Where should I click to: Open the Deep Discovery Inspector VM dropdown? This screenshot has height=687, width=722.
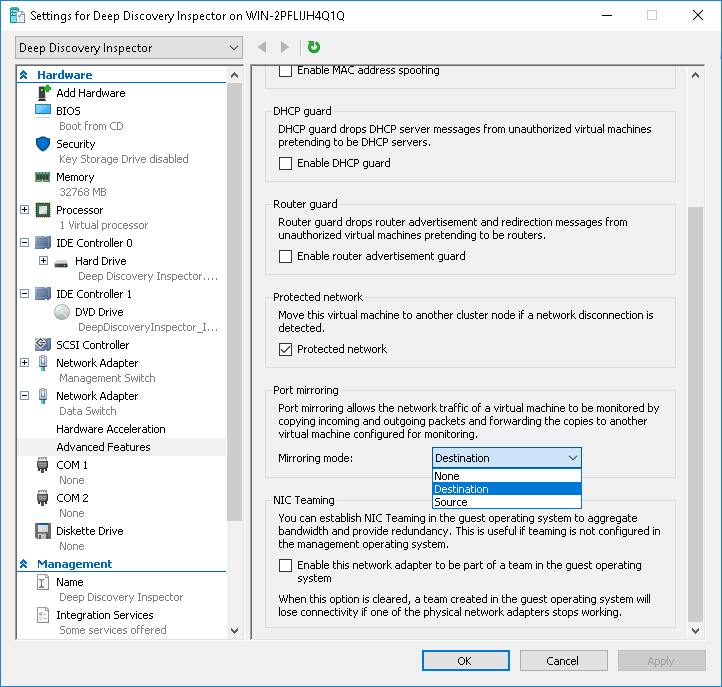click(129, 48)
